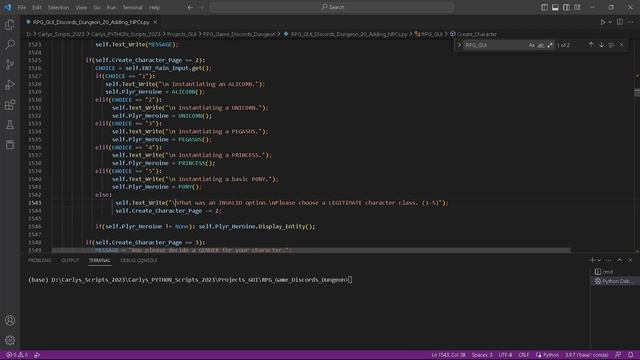Click the title bar Search command box
640x360 pixels.
point(332,7)
